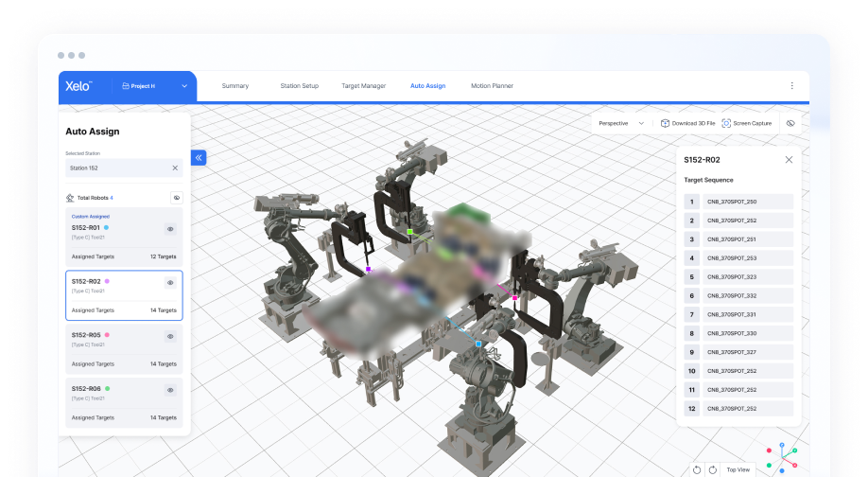Open the three-dot more options menu
The image size is (868, 477).
tap(792, 85)
